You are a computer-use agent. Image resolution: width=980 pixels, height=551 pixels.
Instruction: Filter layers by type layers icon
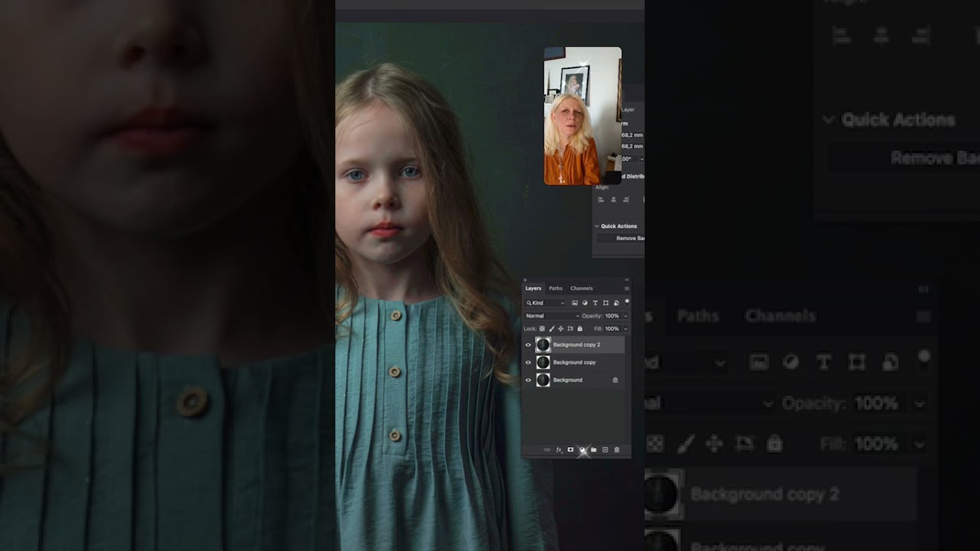coord(596,303)
